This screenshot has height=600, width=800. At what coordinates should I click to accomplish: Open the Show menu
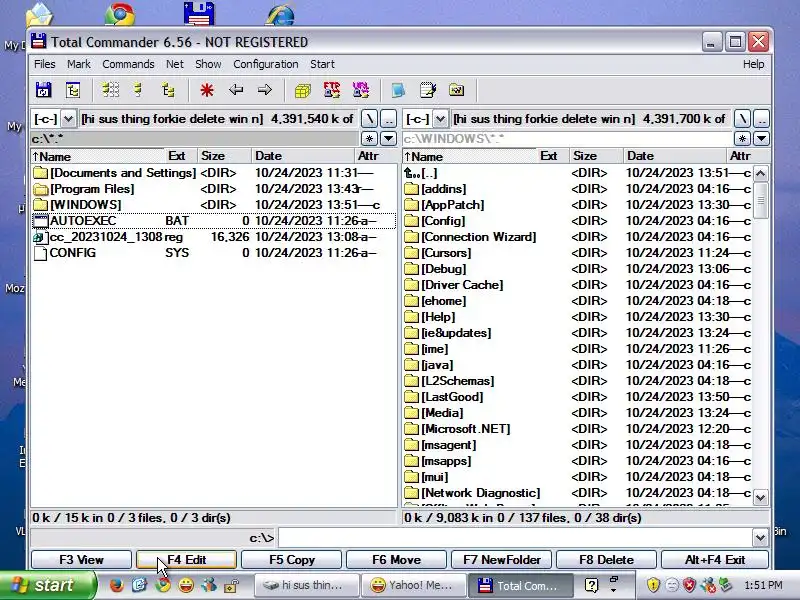(x=208, y=64)
